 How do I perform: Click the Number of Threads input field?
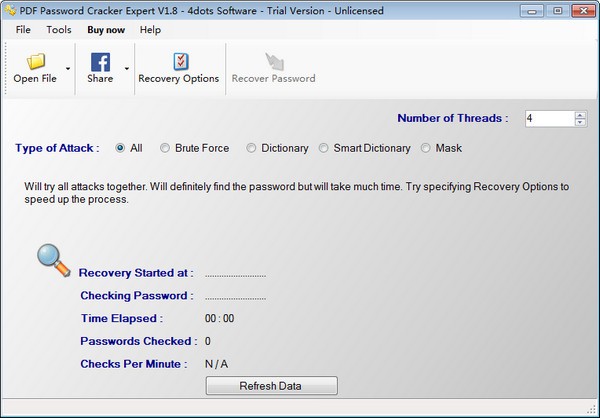coord(548,118)
